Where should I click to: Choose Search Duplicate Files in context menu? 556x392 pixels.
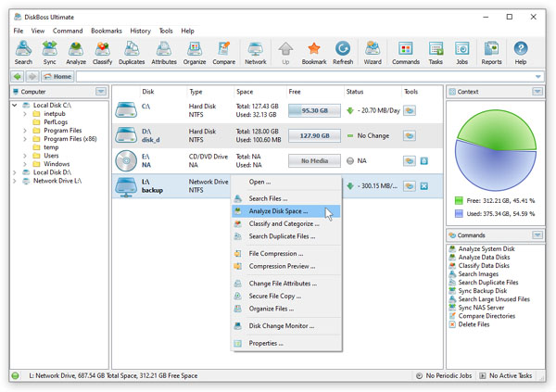click(x=285, y=236)
